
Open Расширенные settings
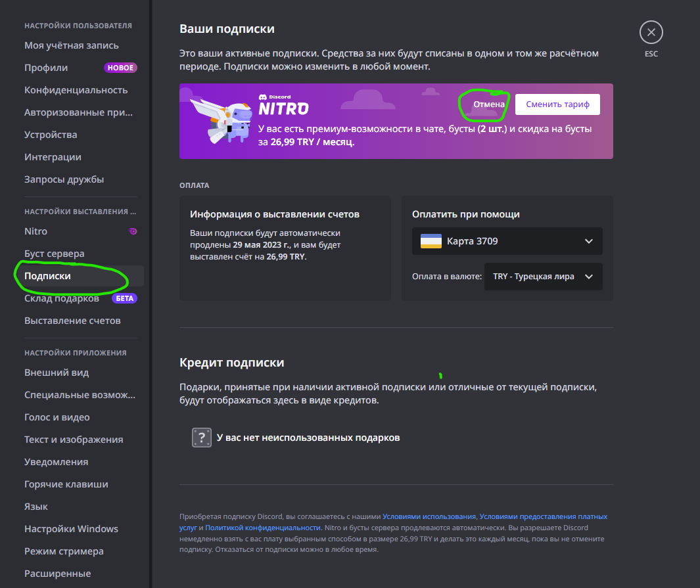[57, 574]
